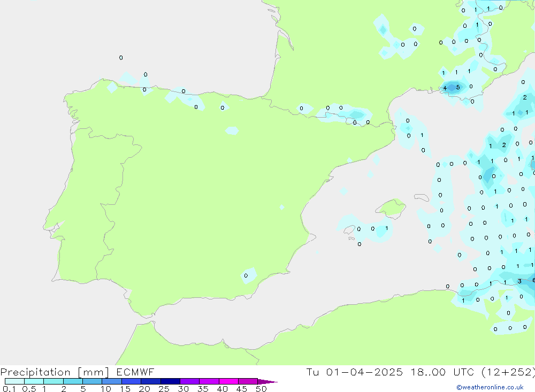Click the legend label 0.1
535x392 pixels.
point(9,389)
